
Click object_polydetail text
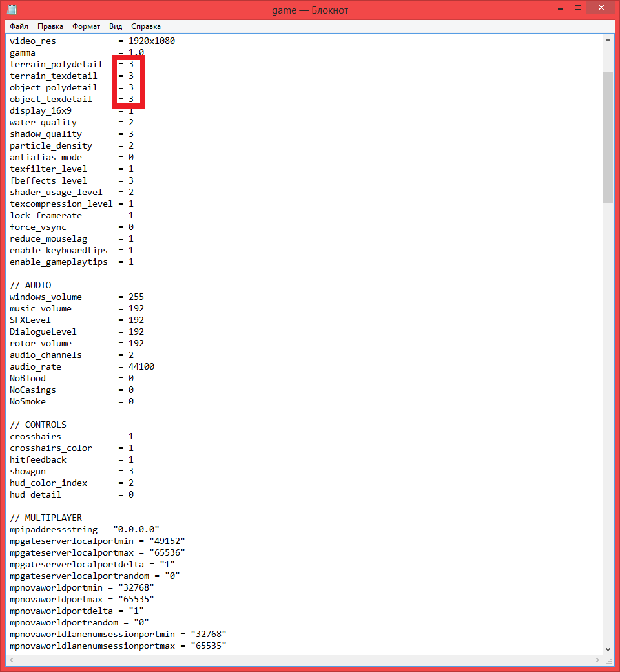pos(54,88)
